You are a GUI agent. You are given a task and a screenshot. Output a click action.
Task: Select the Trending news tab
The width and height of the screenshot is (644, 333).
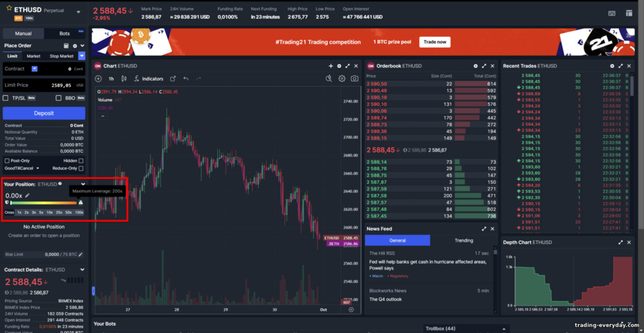[464, 241]
